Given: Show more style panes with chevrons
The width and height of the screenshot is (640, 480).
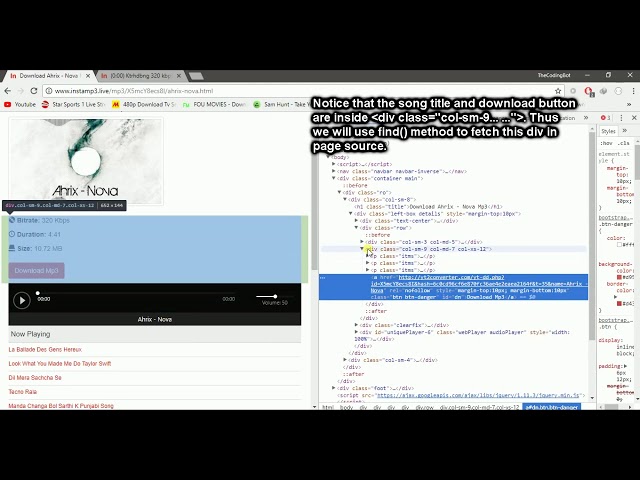Looking at the screenshot, I should click(624, 131).
